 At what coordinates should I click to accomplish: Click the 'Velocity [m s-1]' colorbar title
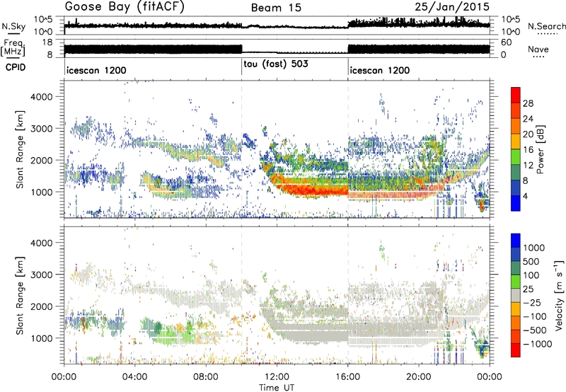tap(559, 295)
